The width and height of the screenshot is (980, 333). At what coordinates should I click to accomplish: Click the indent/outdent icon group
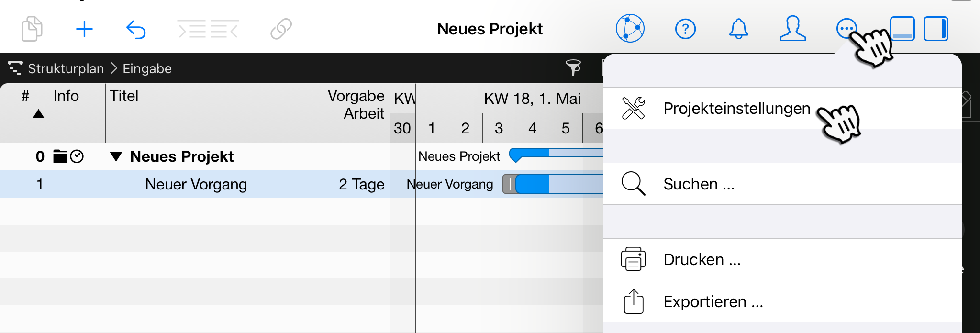(x=208, y=29)
